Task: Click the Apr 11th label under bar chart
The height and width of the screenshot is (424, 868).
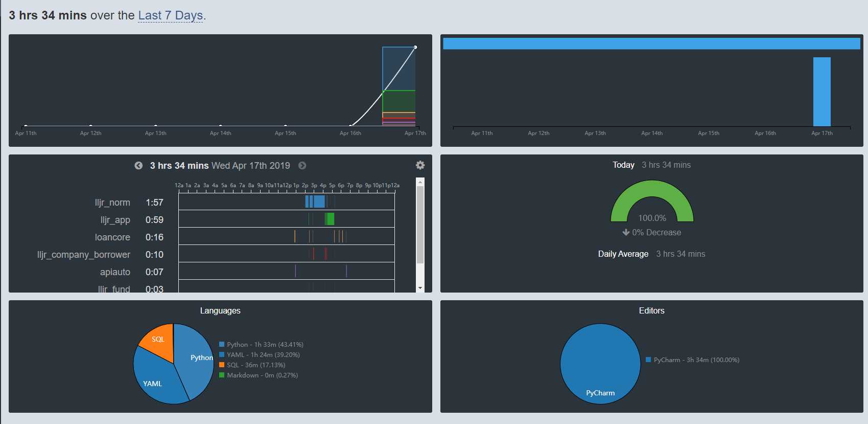Action: pyautogui.click(x=482, y=133)
